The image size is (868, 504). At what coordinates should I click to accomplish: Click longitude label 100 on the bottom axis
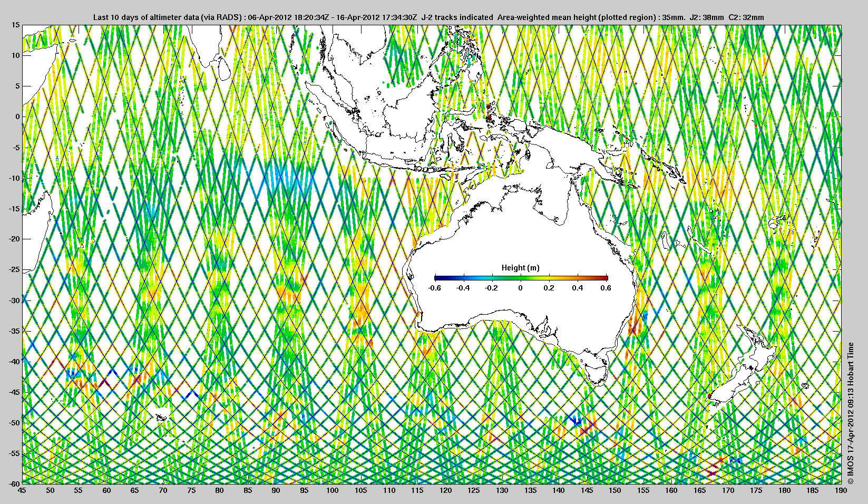[x=333, y=490]
